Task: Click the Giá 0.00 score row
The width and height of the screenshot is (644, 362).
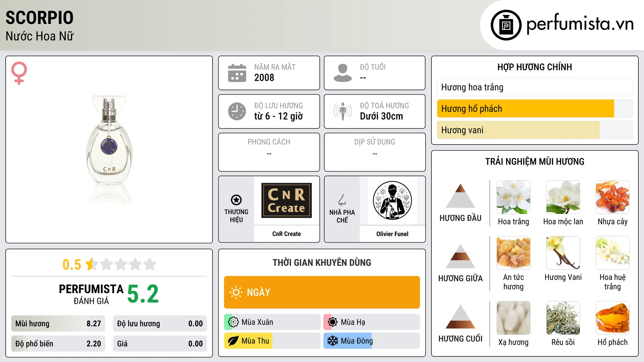Action: coord(160,344)
